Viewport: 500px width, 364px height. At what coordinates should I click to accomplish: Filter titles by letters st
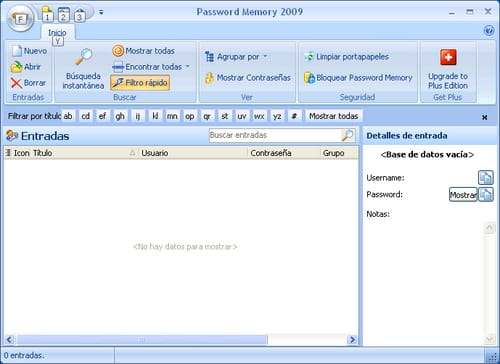(225, 116)
